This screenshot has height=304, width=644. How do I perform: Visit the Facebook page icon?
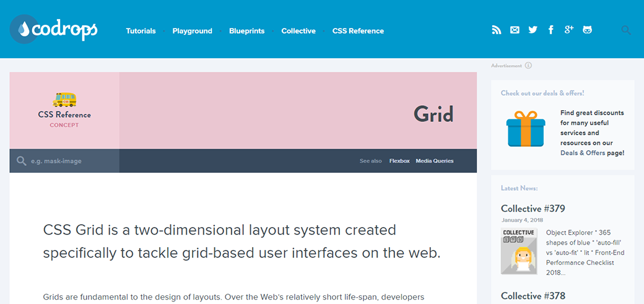point(551,30)
